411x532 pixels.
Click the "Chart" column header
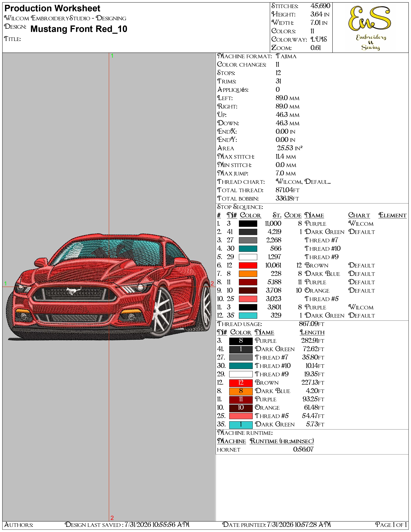(359, 215)
